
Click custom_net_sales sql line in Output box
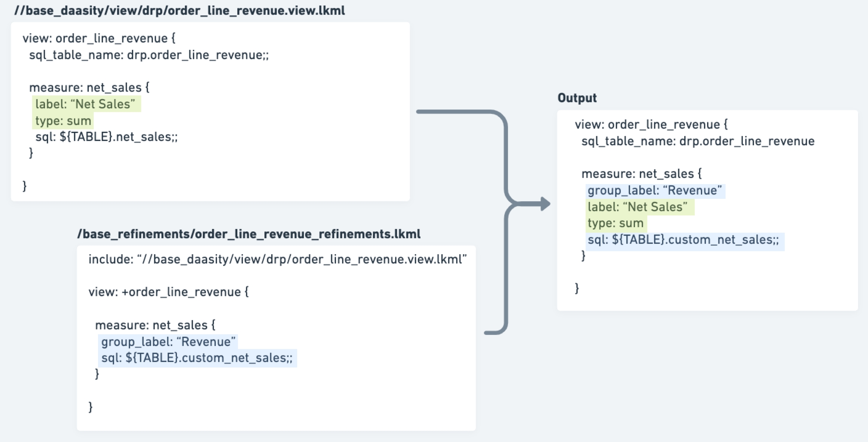(683, 240)
